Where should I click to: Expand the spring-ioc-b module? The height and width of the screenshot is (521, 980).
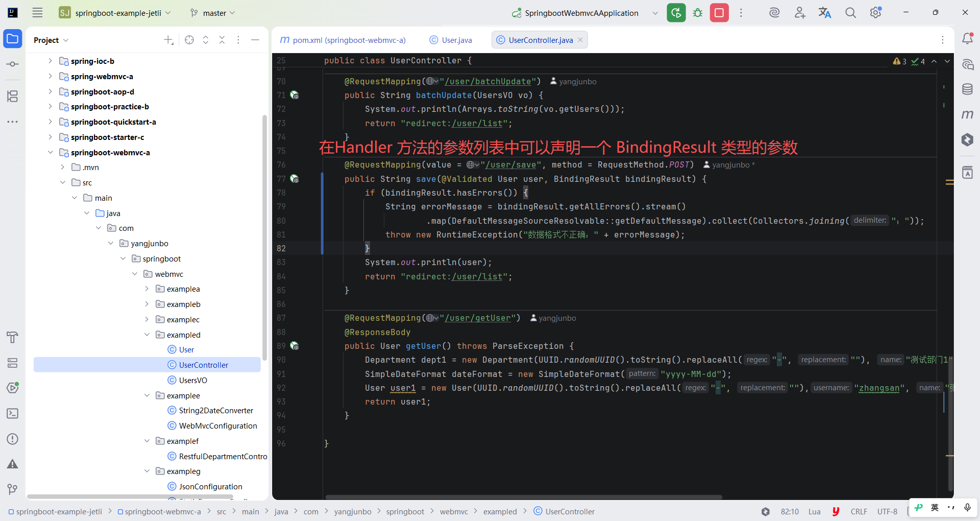(50, 61)
